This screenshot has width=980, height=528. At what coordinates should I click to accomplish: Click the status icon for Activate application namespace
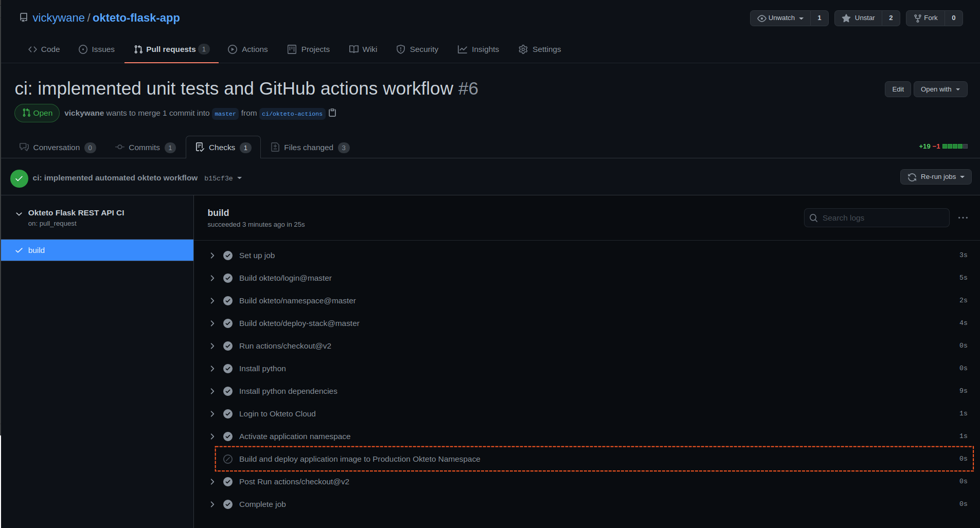(x=228, y=436)
